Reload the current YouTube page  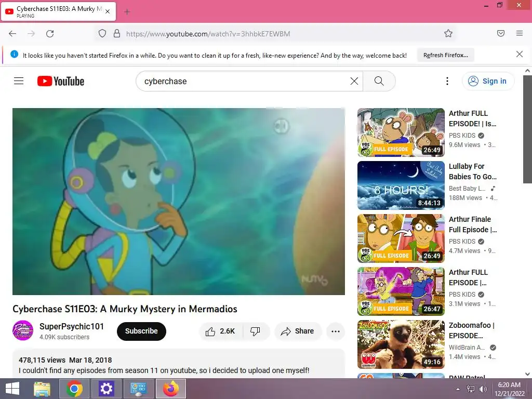click(50, 34)
